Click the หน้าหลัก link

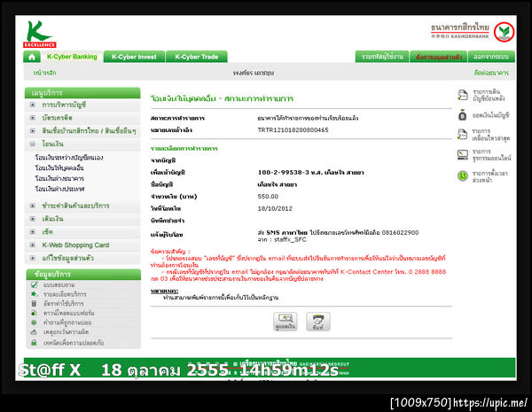[44, 73]
